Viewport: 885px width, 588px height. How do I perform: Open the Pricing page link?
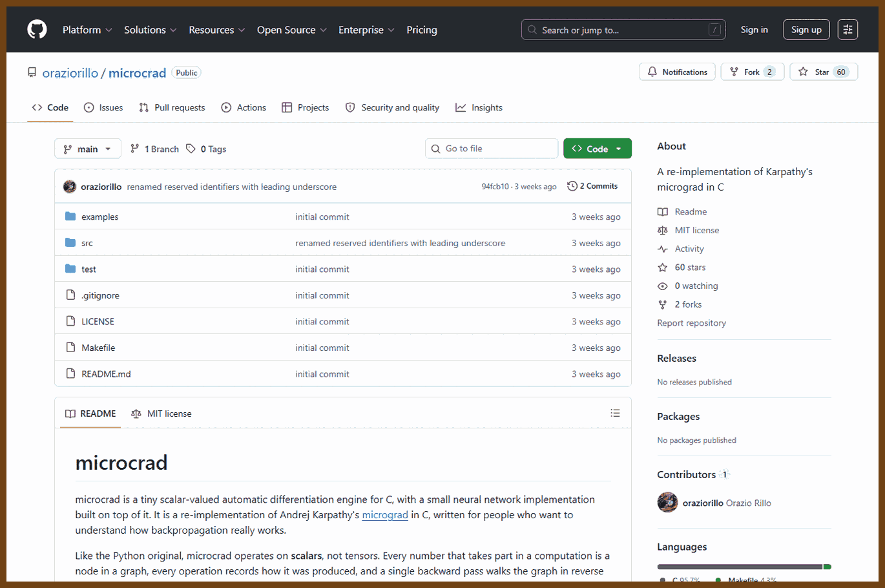point(422,30)
